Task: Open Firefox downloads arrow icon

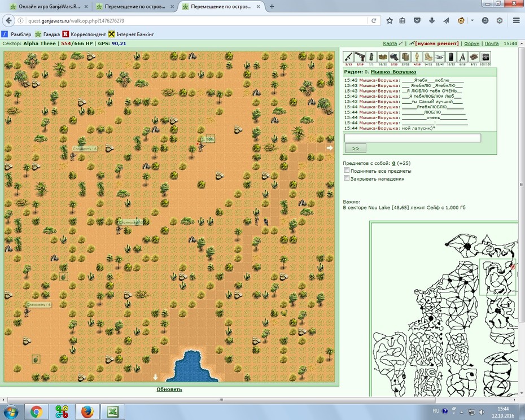Action: [432, 21]
